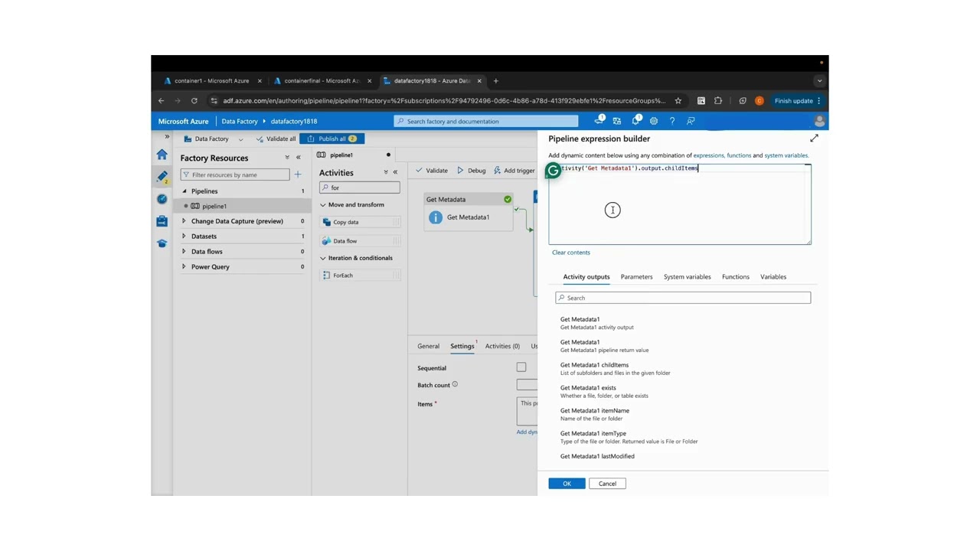The height and width of the screenshot is (551, 980).
Task: Open the Manage toolbox icon in sidebar
Action: point(162,221)
